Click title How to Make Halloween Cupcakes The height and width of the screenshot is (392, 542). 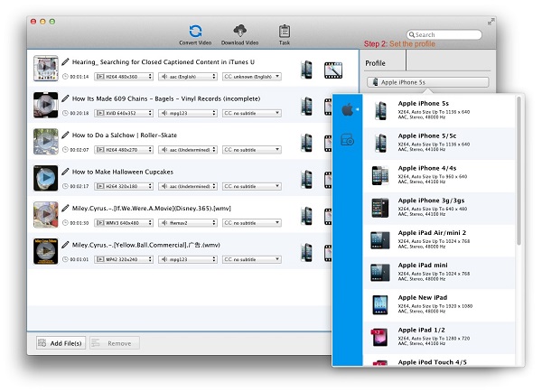[x=123, y=172]
